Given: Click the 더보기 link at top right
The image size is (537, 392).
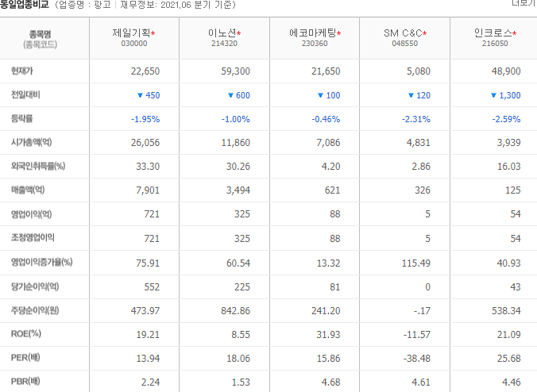Looking at the screenshot, I should [524, 2].
